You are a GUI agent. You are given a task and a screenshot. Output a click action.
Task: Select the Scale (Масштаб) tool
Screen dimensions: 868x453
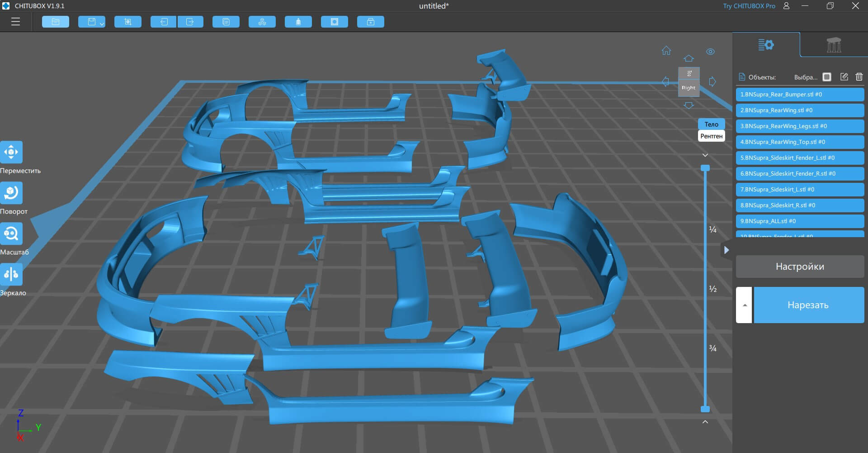click(11, 234)
